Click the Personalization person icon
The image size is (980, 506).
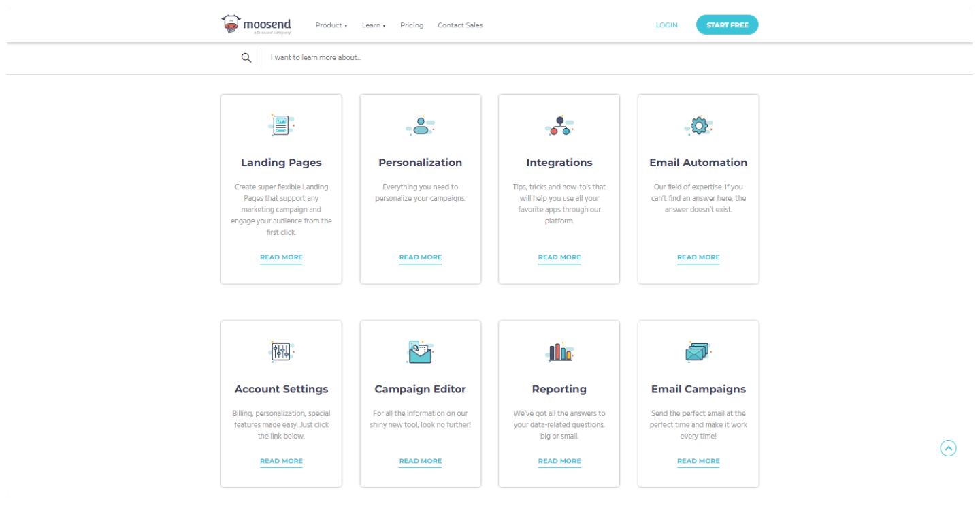(x=421, y=125)
